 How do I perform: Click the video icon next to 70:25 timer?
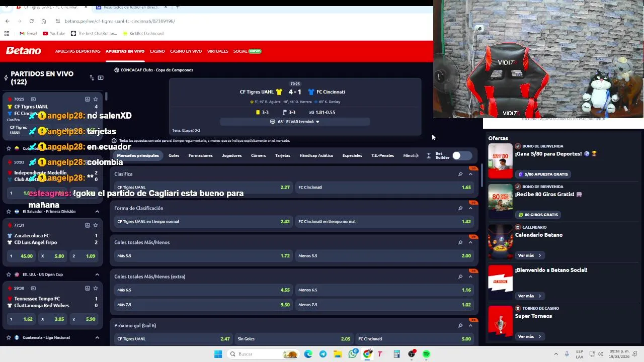point(33,99)
